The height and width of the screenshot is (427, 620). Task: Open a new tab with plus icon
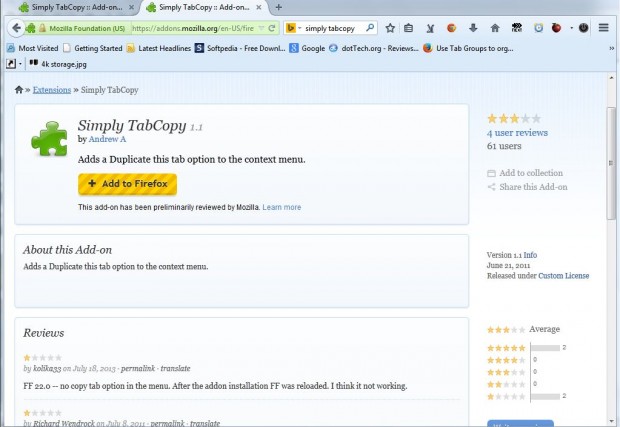coord(278,7)
